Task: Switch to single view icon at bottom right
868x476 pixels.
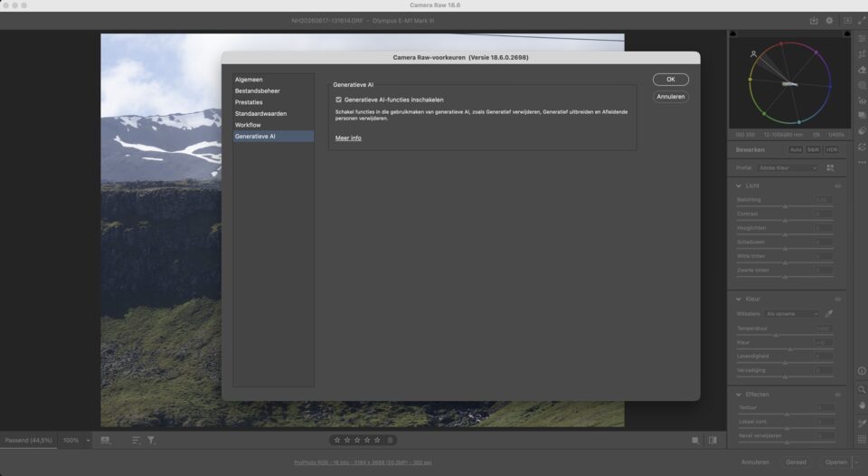Action: pyautogui.click(x=695, y=441)
